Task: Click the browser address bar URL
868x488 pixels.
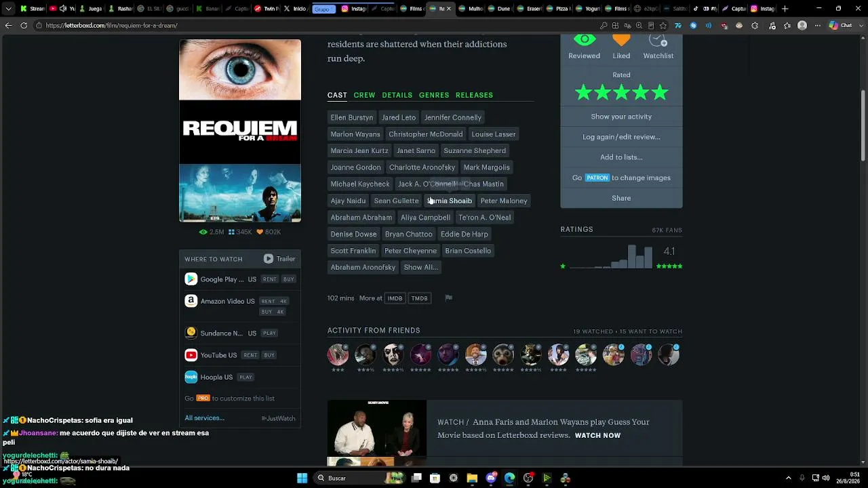Action: [112, 25]
